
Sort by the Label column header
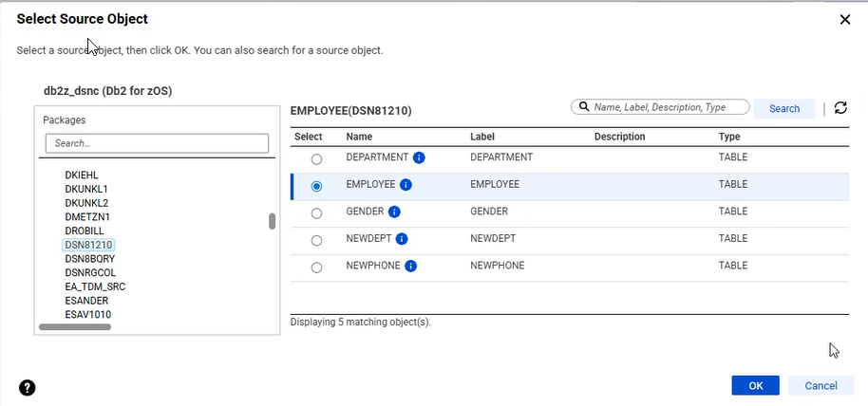482,137
